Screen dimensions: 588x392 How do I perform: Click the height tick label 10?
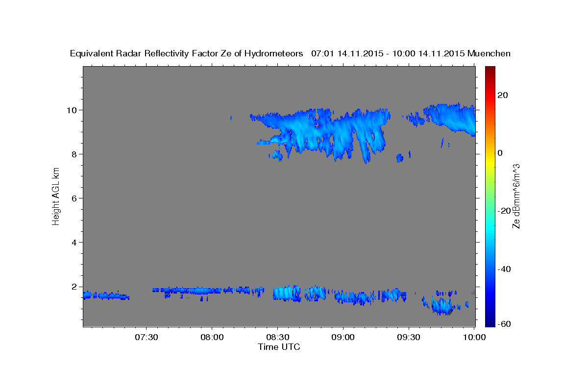coord(72,110)
